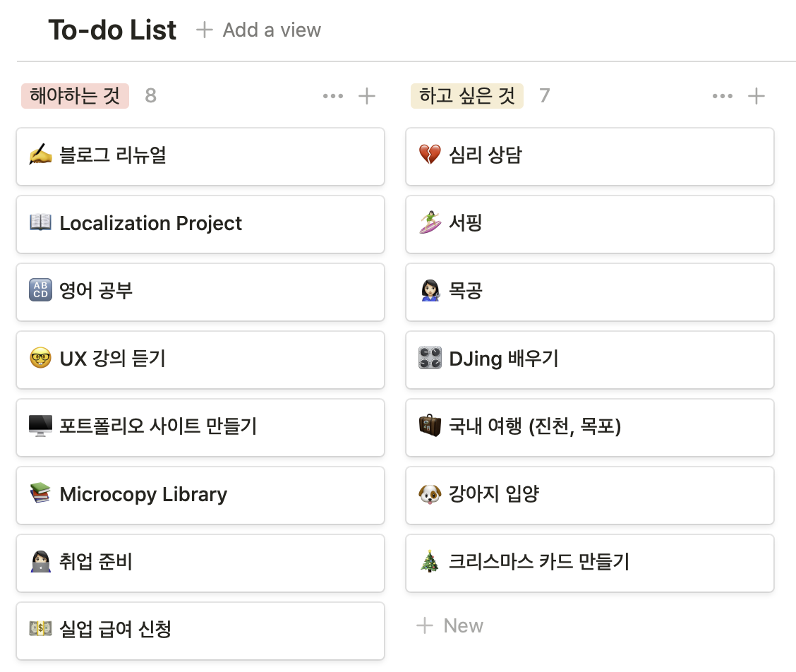796x672 pixels.
Task: Select the To-do List view title
Action: click(112, 30)
